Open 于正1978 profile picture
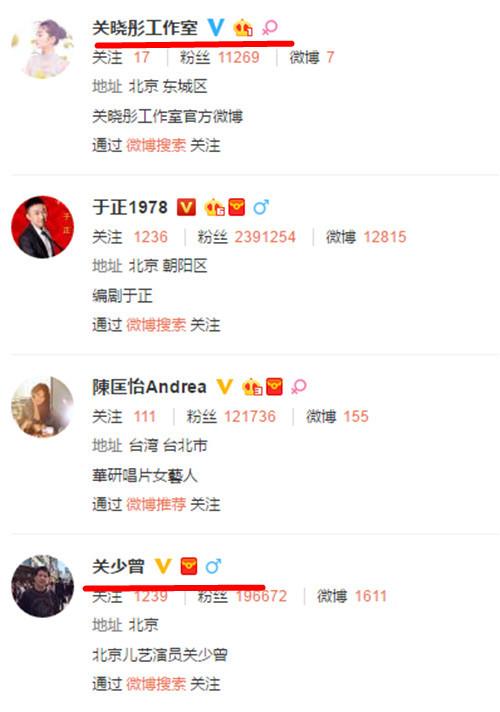 [42, 227]
